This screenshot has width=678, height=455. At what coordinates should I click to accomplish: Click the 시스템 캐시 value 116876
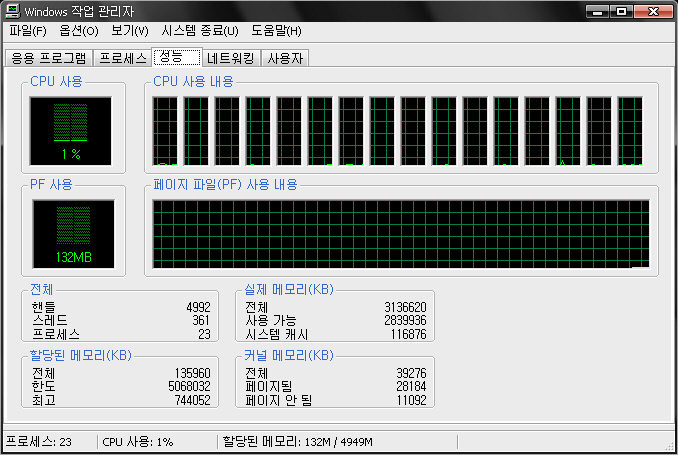click(408, 334)
